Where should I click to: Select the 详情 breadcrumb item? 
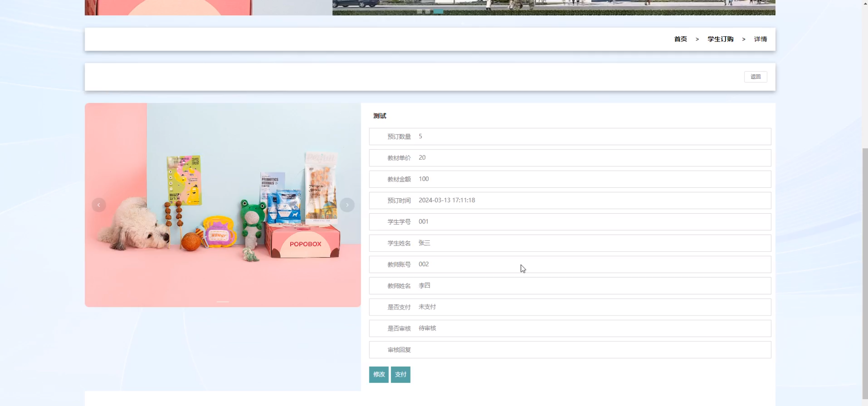click(x=760, y=39)
